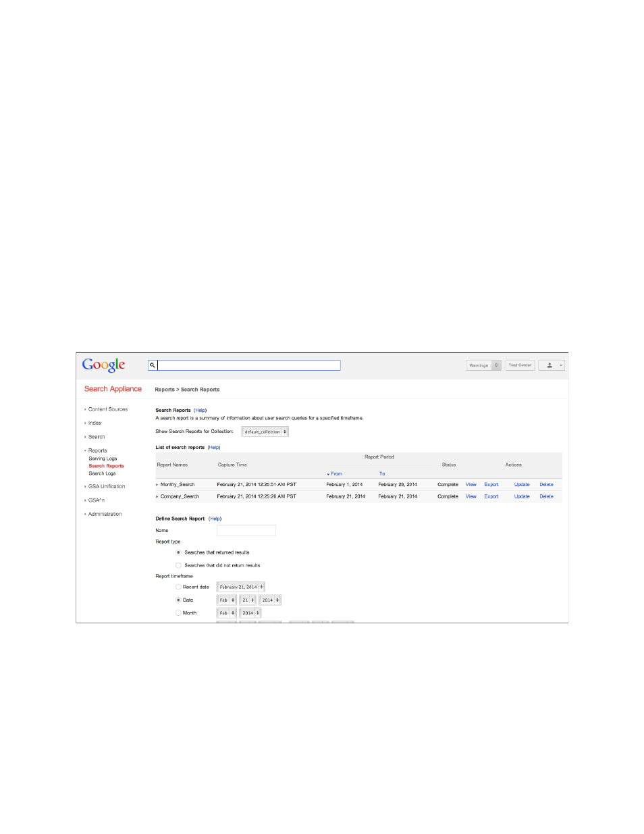Click capture time February 21, 2014 12:25:51 AM PST
The height and width of the screenshot is (834, 644).
coord(257,485)
